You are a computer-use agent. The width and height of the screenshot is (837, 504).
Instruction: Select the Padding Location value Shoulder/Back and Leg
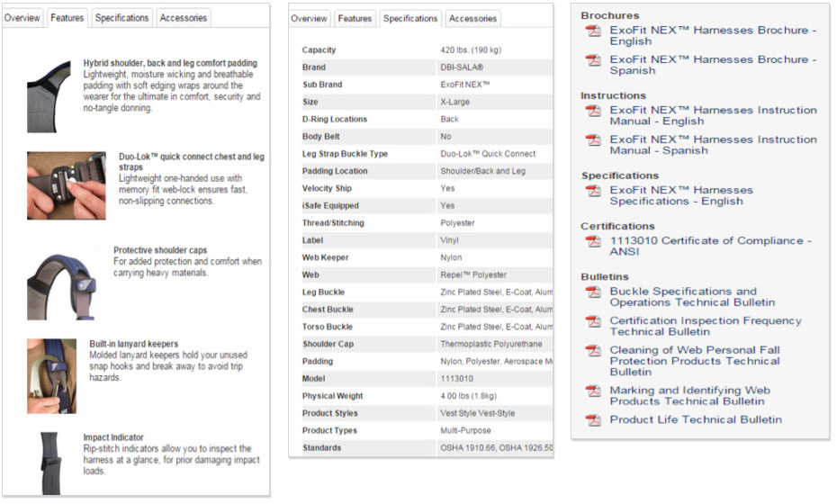(x=482, y=171)
